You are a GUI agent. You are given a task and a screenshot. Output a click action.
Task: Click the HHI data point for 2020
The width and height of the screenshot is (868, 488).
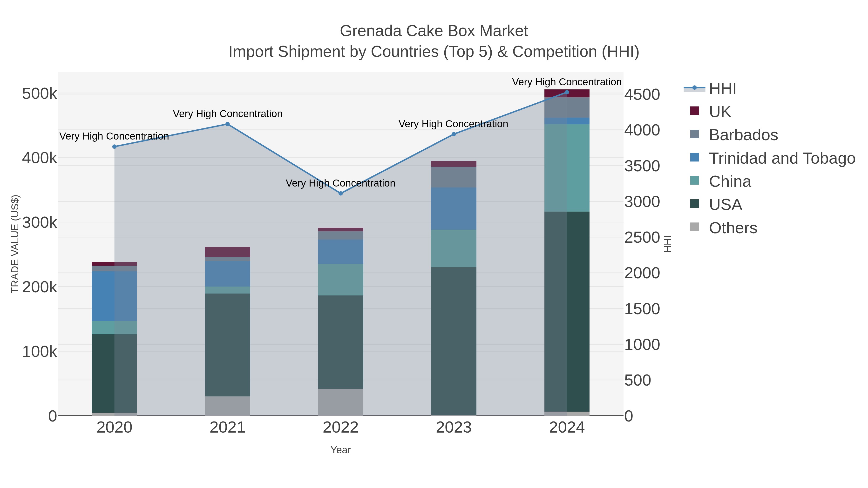point(115,147)
